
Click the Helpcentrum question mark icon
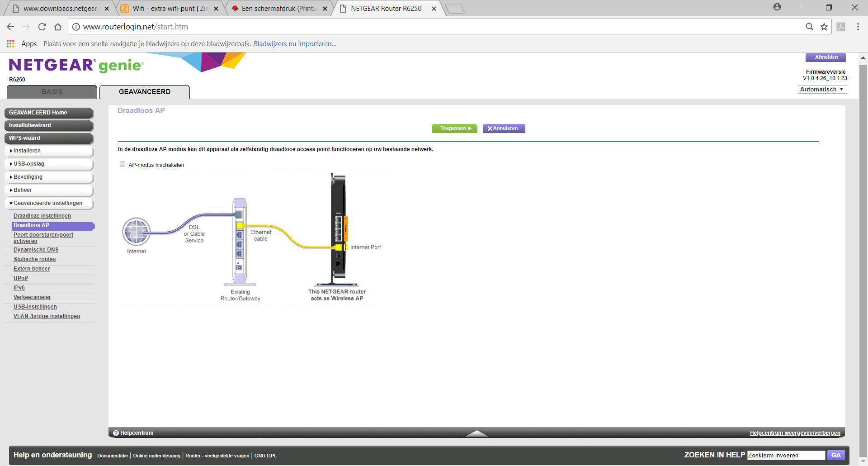(116, 433)
